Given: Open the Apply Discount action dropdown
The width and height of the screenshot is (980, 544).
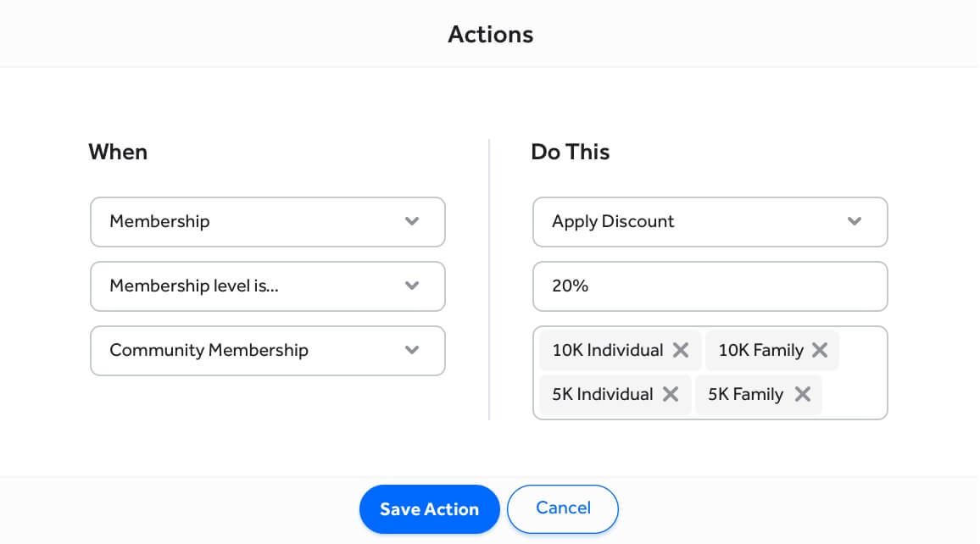Looking at the screenshot, I should pyautogui.click(x=710, y=221).
